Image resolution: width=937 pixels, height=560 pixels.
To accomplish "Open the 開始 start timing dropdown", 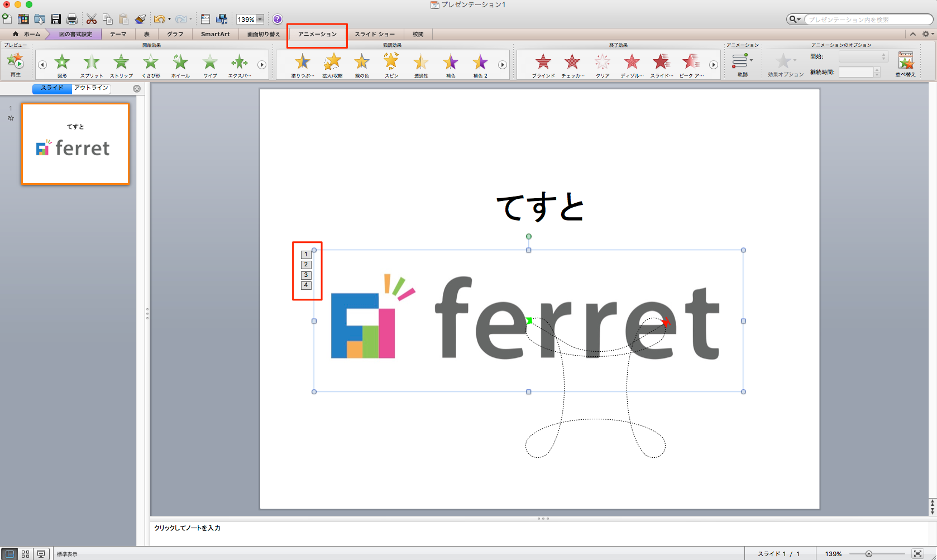I will [863, 57].
